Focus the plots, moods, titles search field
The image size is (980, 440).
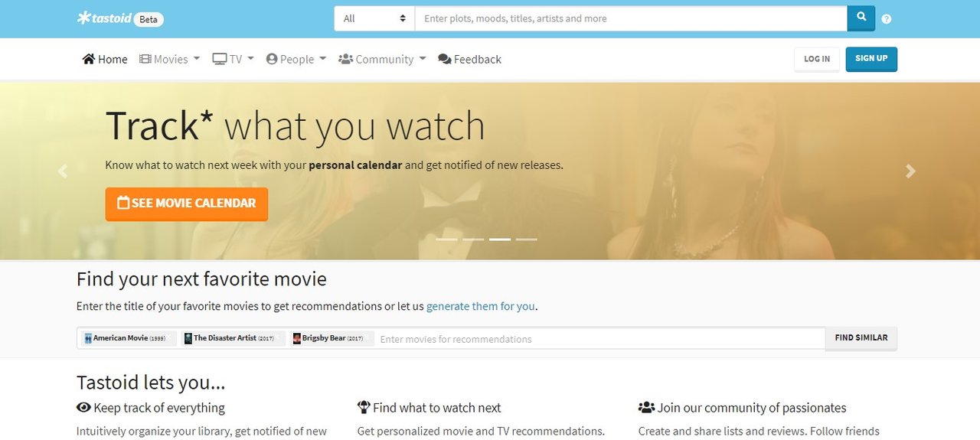point(631,18)
